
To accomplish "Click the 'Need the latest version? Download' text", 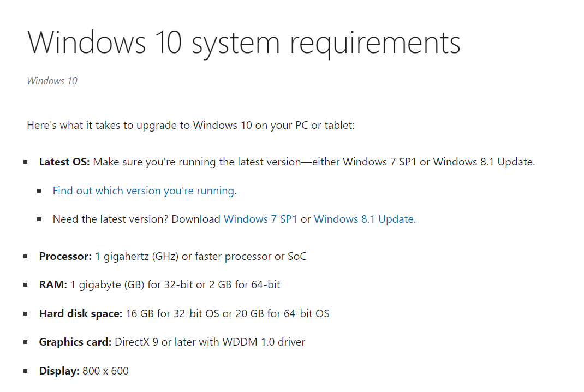I will click(x=136, y=219).
